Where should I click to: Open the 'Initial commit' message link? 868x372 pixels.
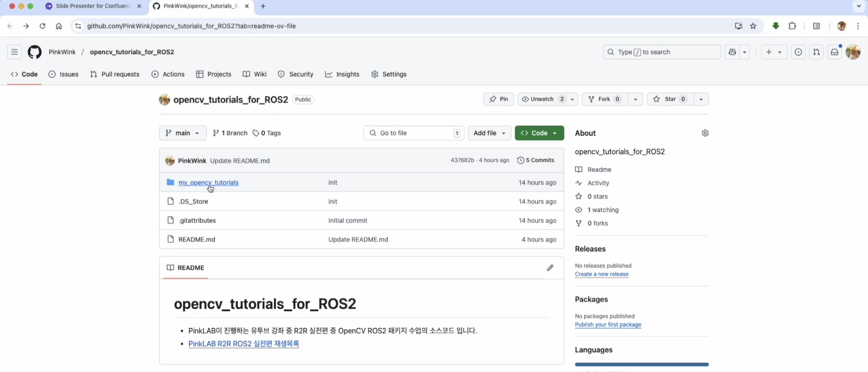(347, 220)
